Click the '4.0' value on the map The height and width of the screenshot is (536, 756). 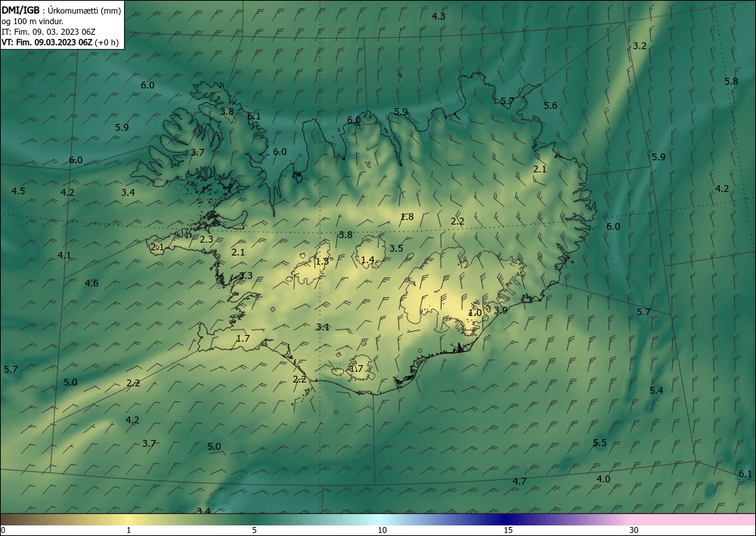tap(603, 479)
